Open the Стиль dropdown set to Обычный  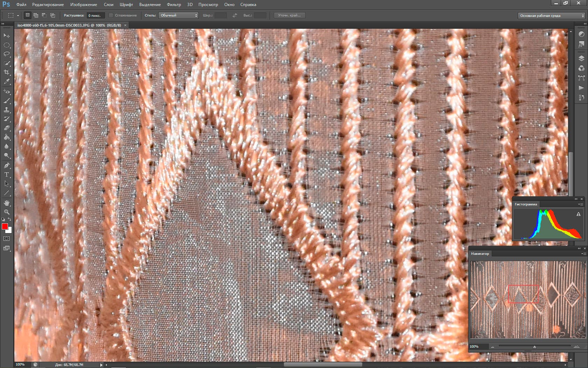coord(178,15)
